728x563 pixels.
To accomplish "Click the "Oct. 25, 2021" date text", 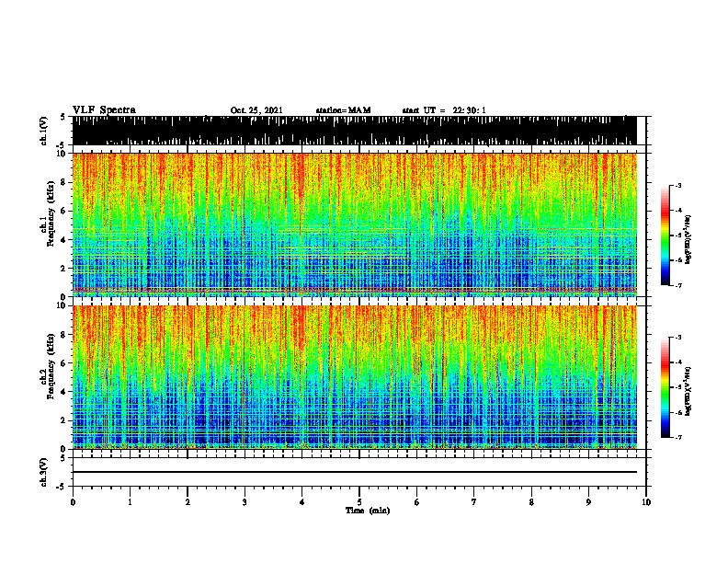I will point(256,110).
